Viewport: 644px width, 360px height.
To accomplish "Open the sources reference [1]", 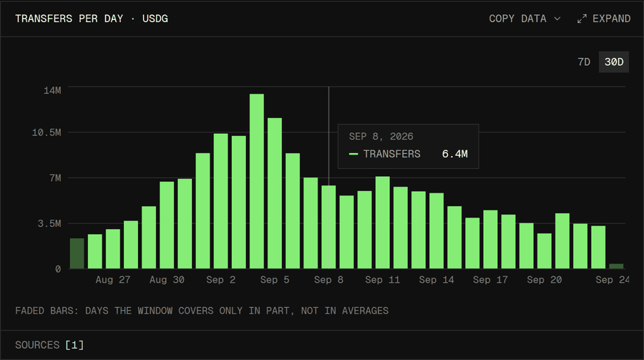I will [x=74, y=345].
